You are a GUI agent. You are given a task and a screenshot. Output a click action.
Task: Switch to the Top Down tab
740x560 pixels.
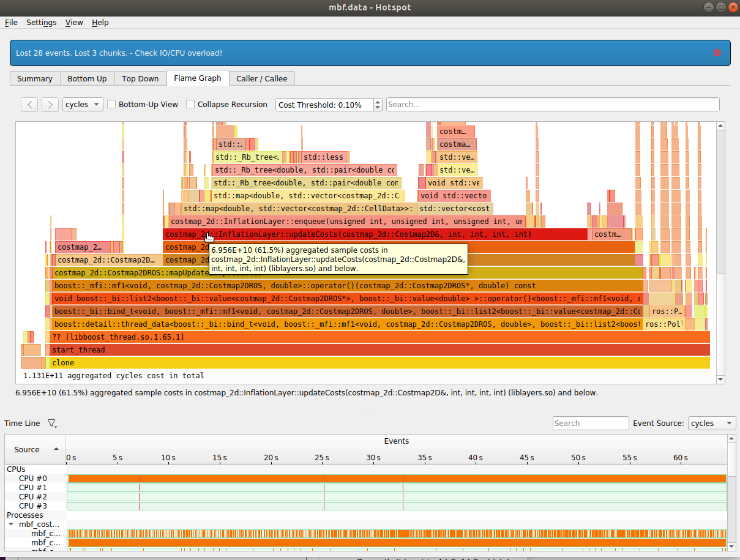click(x=140, y=78)
